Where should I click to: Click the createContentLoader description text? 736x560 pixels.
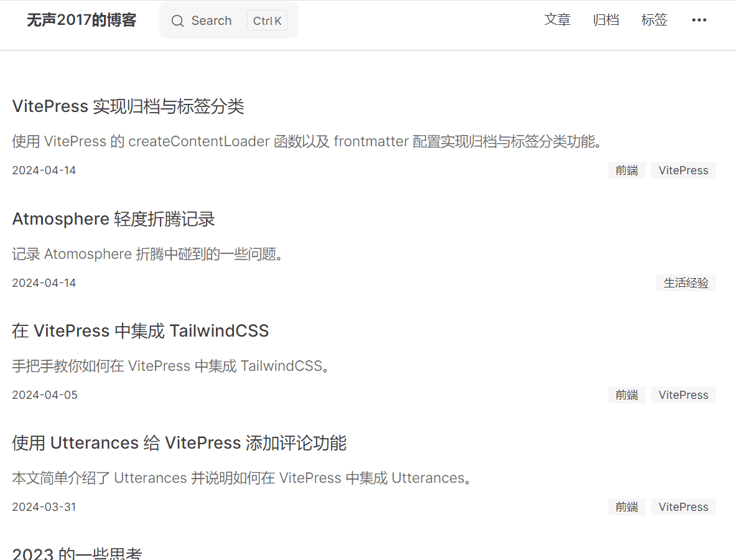(x=307, y=141)
